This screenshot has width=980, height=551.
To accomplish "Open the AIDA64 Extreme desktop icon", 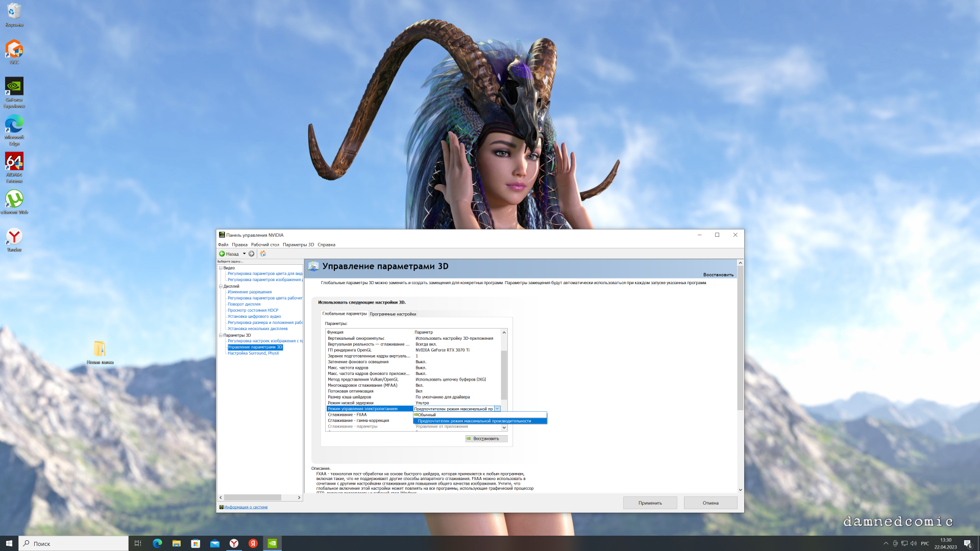I will click(14, 162).
